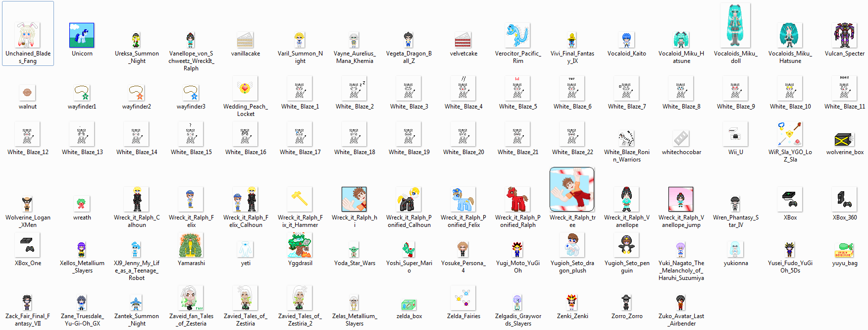Select the zelda_box icon
Screen dimensions: 868x330
point(408,304)
